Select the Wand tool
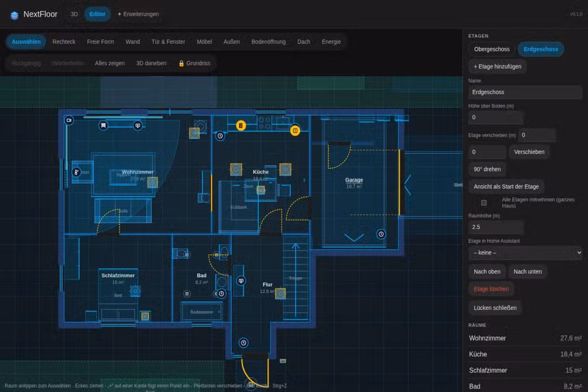Viewport: 588px width, 392px height. pos(132,42)
